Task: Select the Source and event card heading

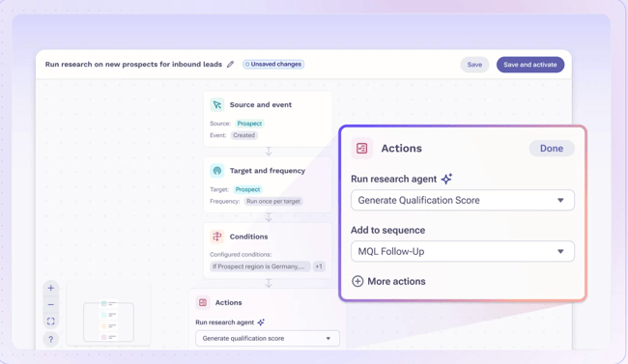Action: tap(261, 105)
